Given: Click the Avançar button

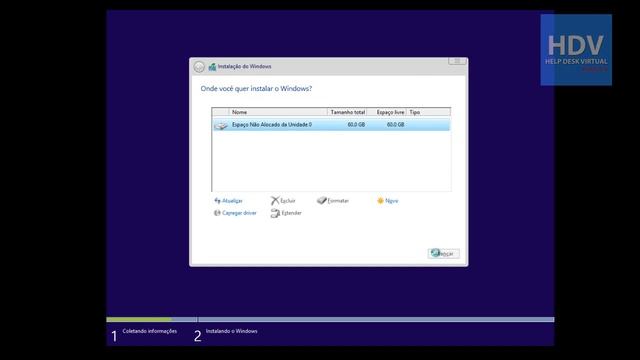Looking at the screenshot, I should (x=444, y=253).
